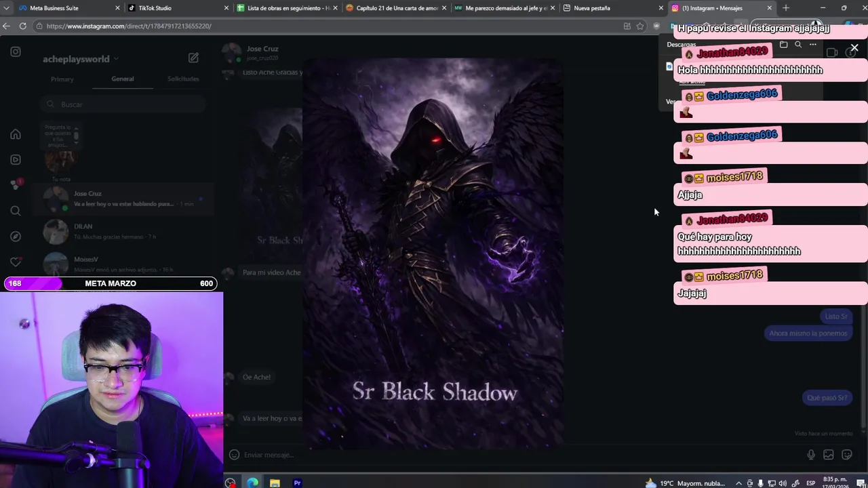The image size is (868, 488).
Task: Open a new browser tab
Action: coord(786,8)
